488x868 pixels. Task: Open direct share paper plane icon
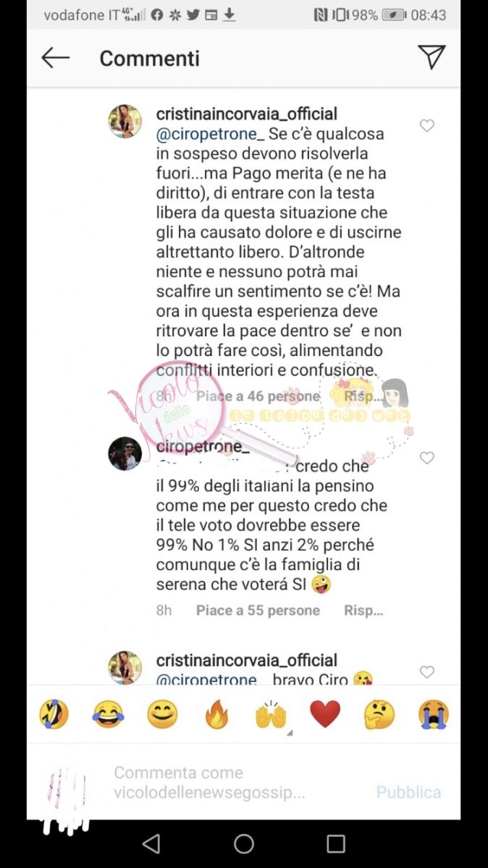[432, 57]
